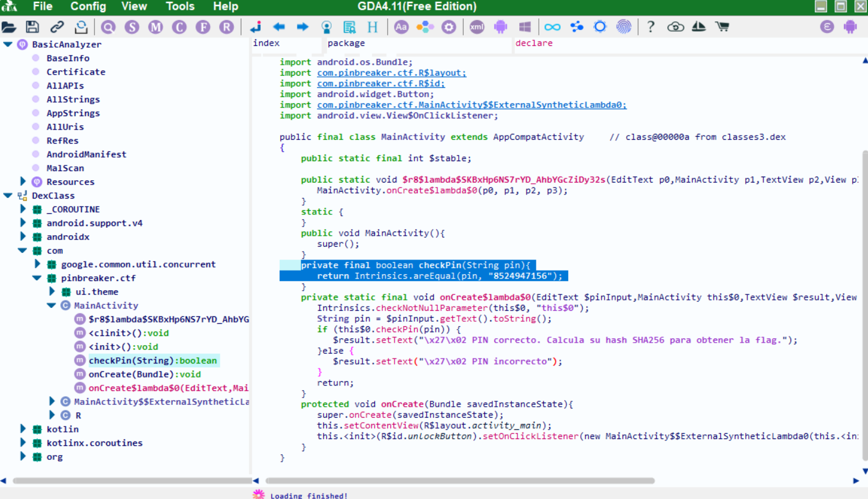Click the blue infinity symbol icon
Image resolution: width=868 pixels, height=499 pixels.
552,27
